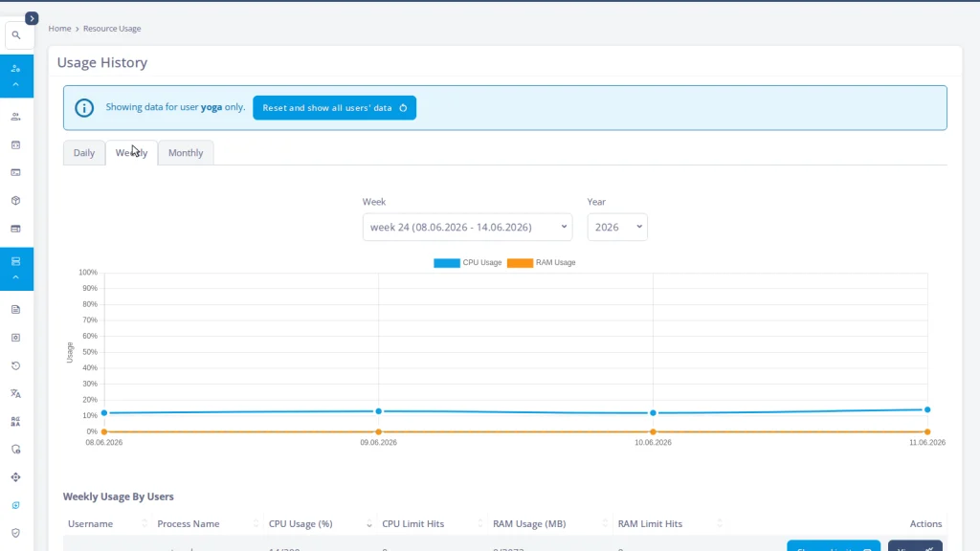980x551 pixels.
Task: Click CPU data point for 09.06.2026
Action: coord(379,411)
